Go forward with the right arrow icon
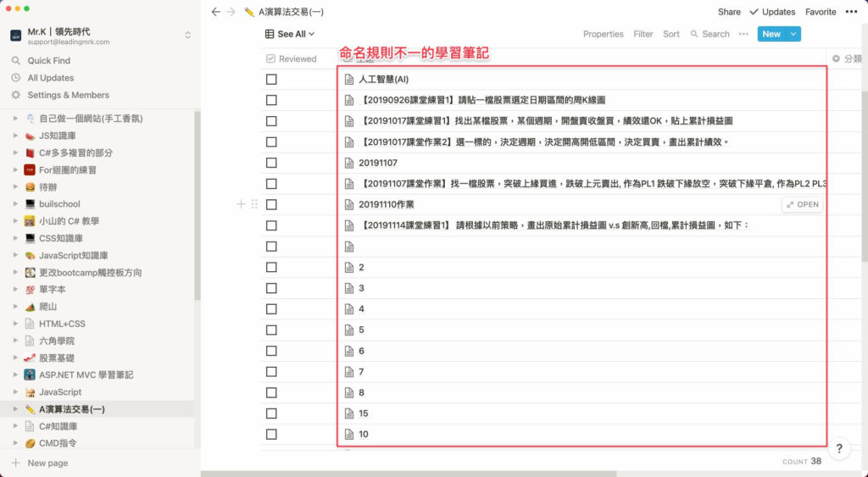868x477 pixels. (231, 12)
